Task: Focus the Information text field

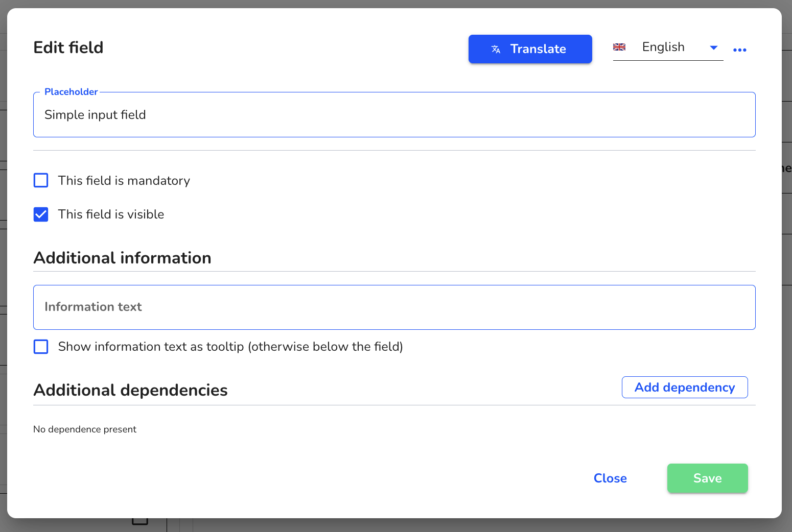Action: tap(394, 307)
